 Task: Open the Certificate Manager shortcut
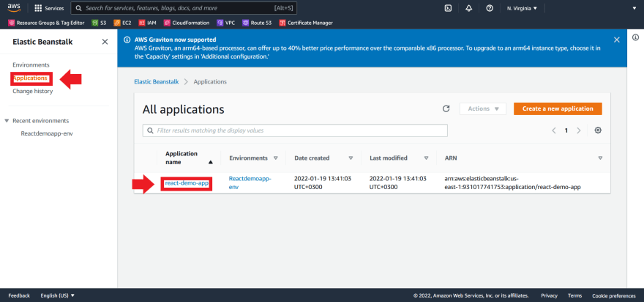point(306,23)
